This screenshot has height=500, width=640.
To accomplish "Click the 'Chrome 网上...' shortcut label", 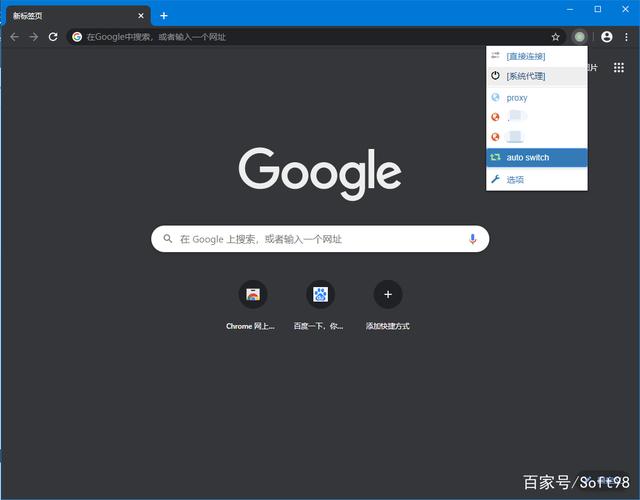I will point(250,326).
